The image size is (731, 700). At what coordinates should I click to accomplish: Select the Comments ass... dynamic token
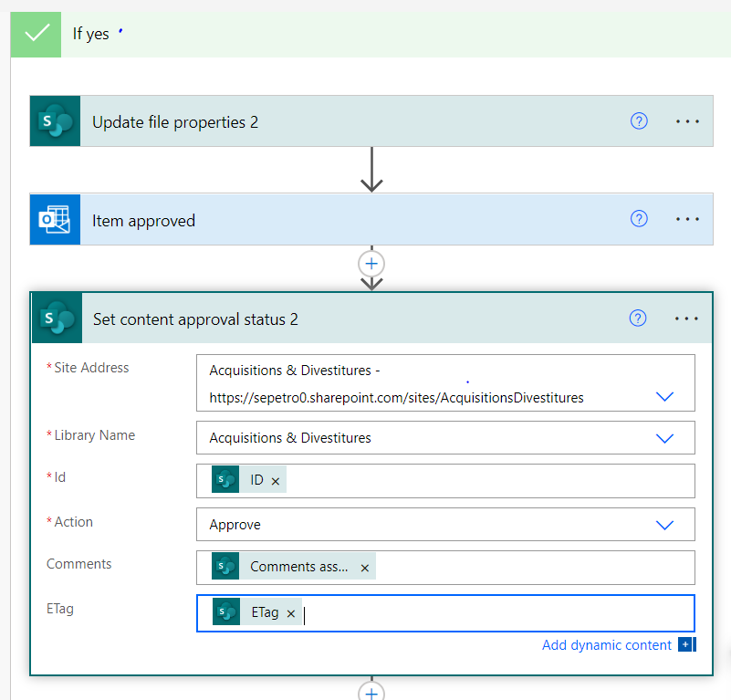pyautogui.click(x=293, y=566)
